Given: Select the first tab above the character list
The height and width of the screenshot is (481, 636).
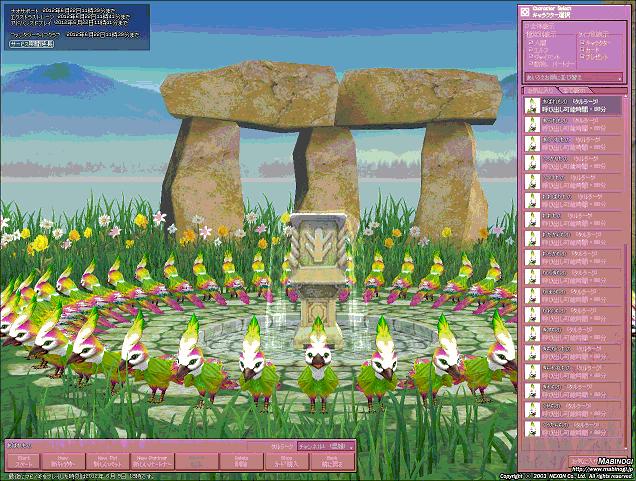Looking at the screenshot, I should coord(540,90).
